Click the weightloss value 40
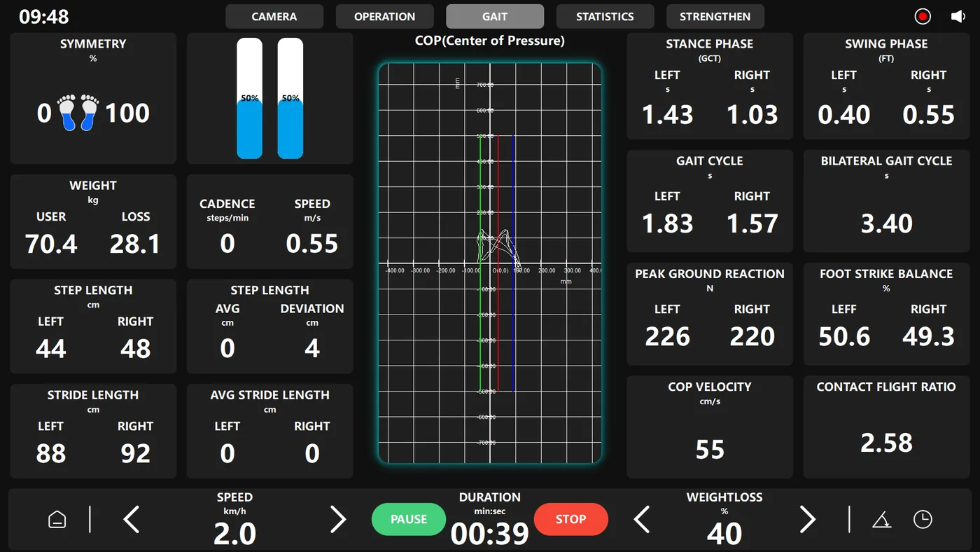Screen dimensions: 980x552 [724, 534]
